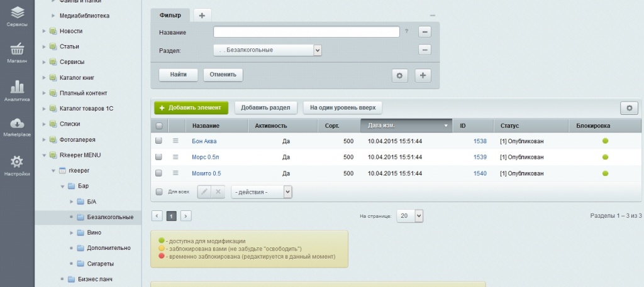Select the Мохито 0.5 row checkbox
Image resolution: width=644 pixels, height=287 pixels.
coord(159,173)
